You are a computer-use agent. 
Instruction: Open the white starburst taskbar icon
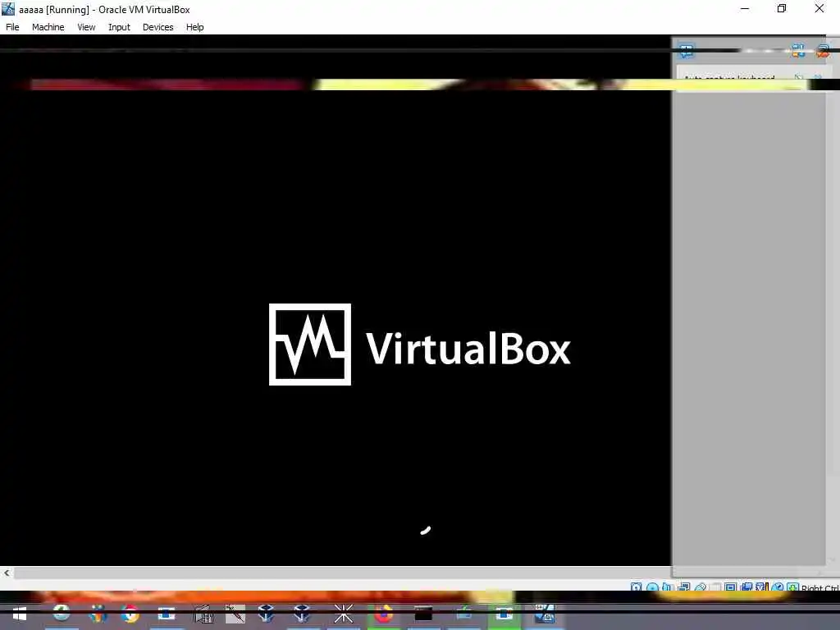click(x=344, y=614)
